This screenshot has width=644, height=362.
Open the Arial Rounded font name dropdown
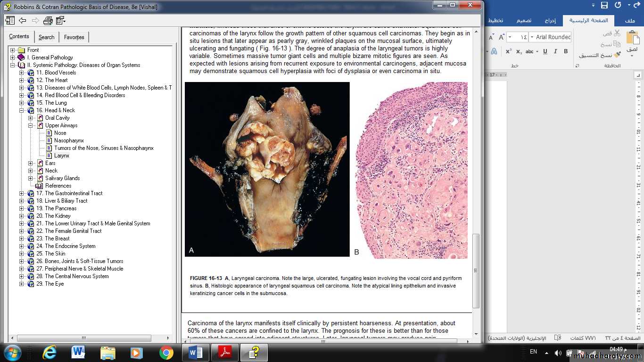coord(532,37)
